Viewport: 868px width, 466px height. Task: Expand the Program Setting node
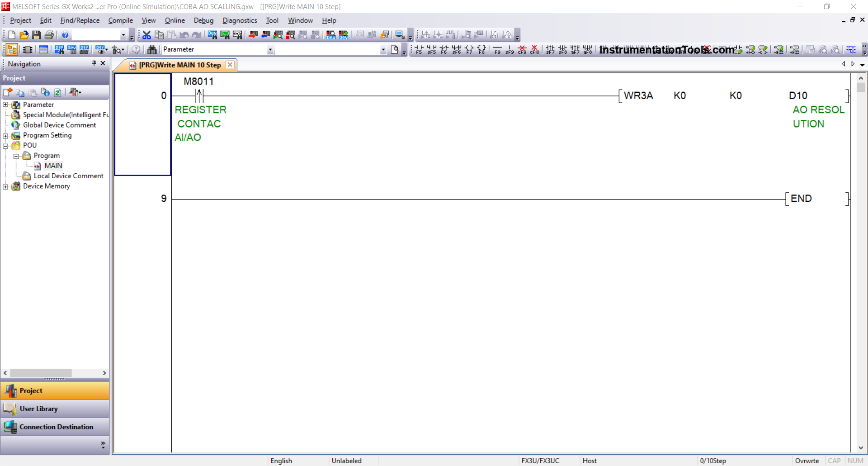[5, 135]
